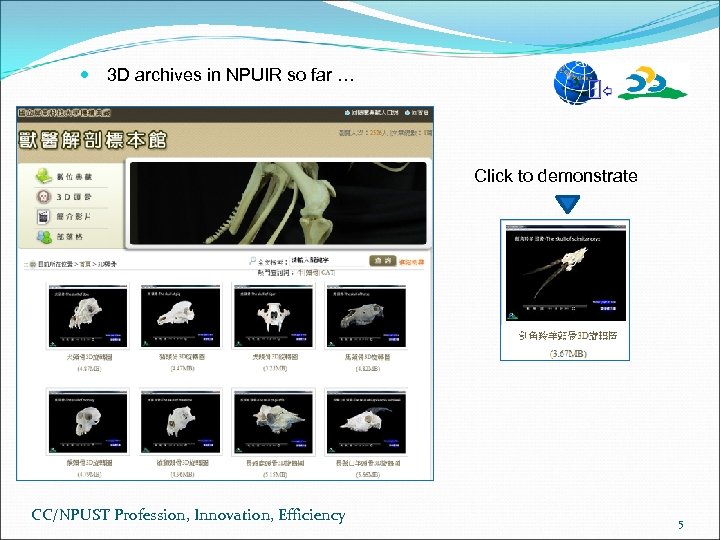Click the (4.47MB) file size text
The image size is (720, 540).
tap(182, 368)
